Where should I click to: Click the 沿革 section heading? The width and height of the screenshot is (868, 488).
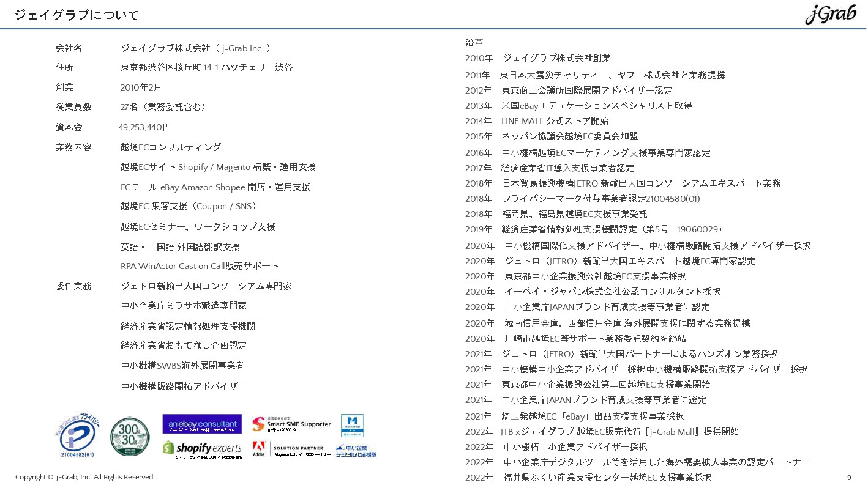[472, 43]
